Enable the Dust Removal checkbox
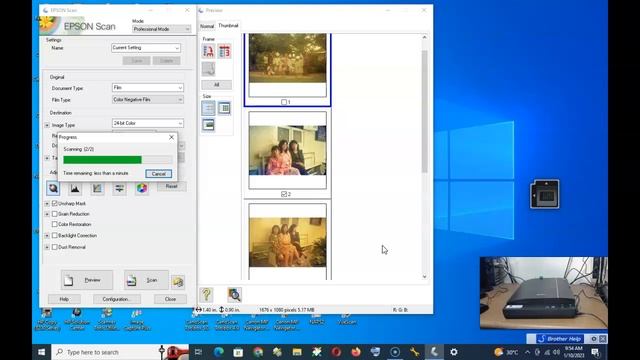The height and width of the screenshot is (360, 640). [x=55, y=247]
